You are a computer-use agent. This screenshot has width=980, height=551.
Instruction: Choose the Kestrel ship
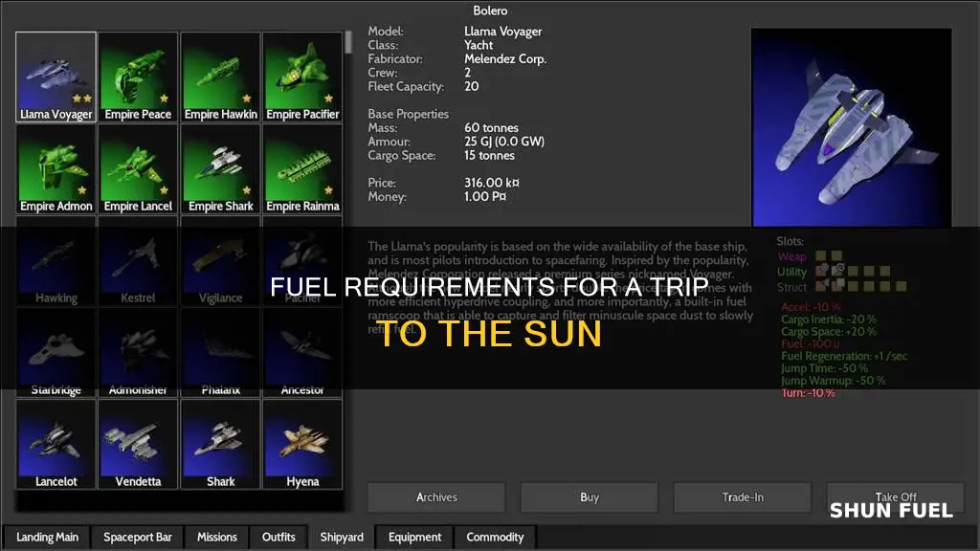(138, 260)
